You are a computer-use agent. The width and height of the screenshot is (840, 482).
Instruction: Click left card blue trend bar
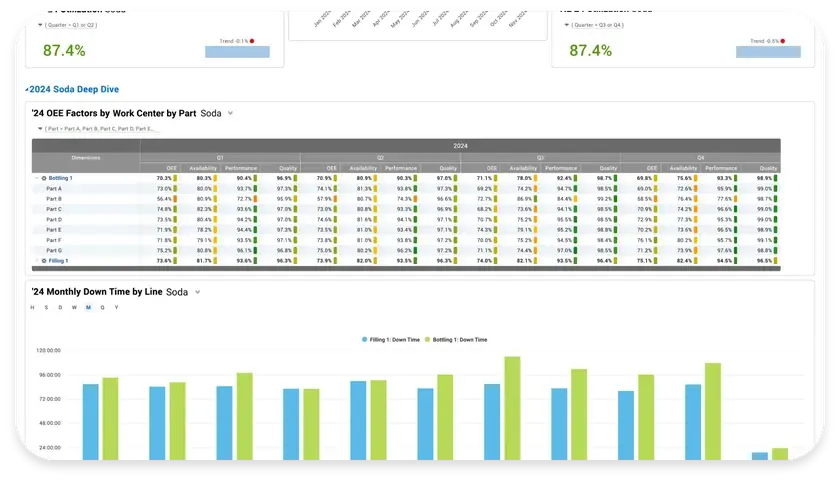tap(237, 51)
